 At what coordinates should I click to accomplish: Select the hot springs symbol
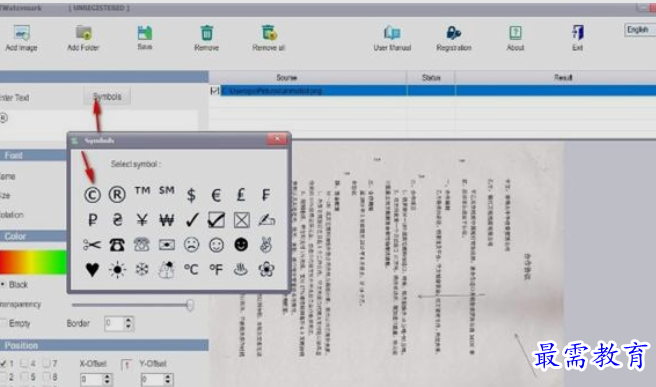click(x=241, y=269)
